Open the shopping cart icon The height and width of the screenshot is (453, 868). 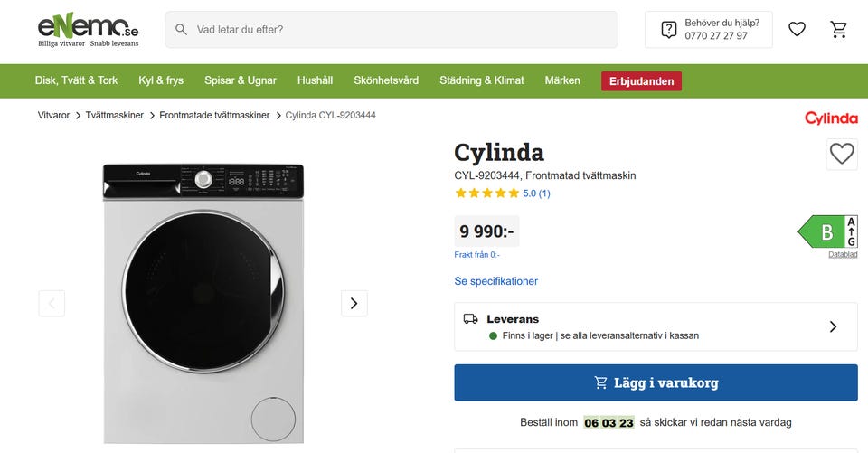839,30
